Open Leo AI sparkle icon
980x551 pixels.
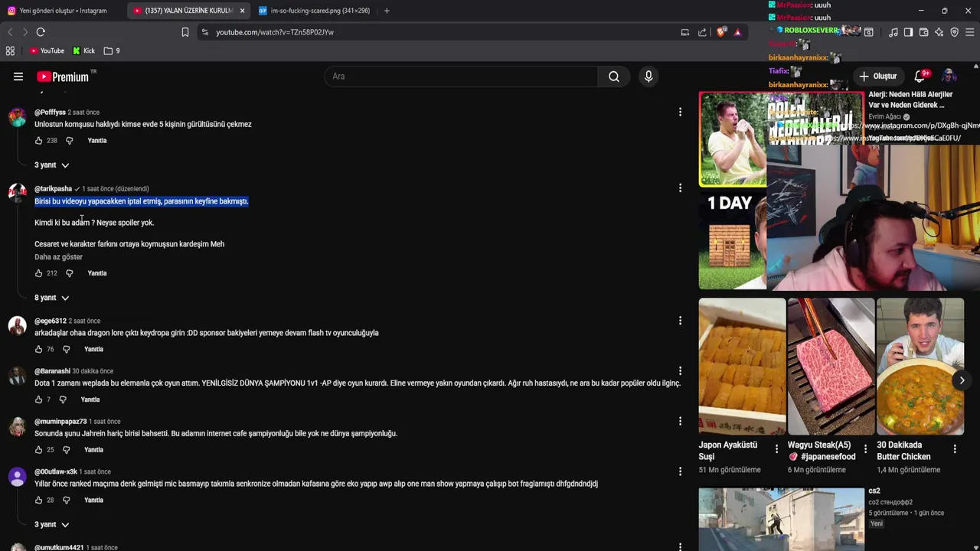click(x=939, y=32)
